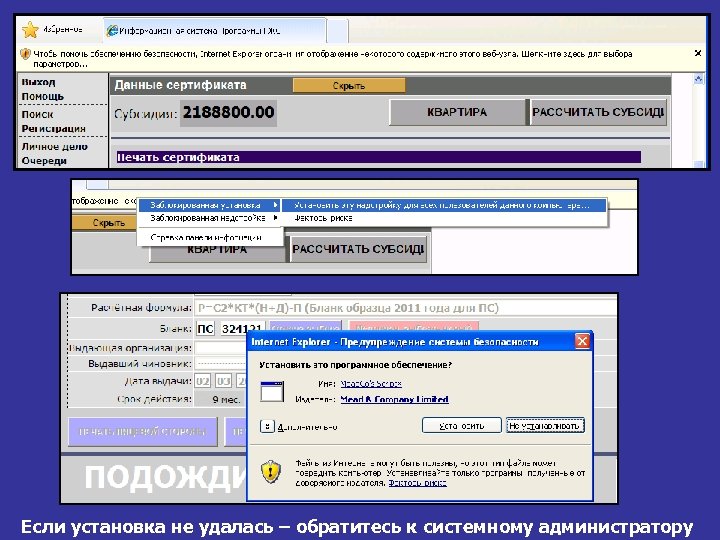
Task: Open the Mead & Company Limited publisher link
Action: pyautogui.click(x=394, y=399)
